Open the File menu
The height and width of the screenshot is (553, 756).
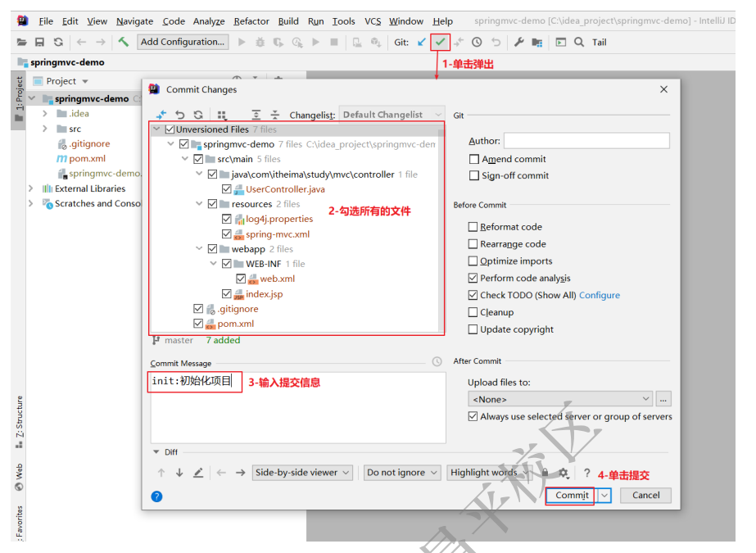(46, 21)
